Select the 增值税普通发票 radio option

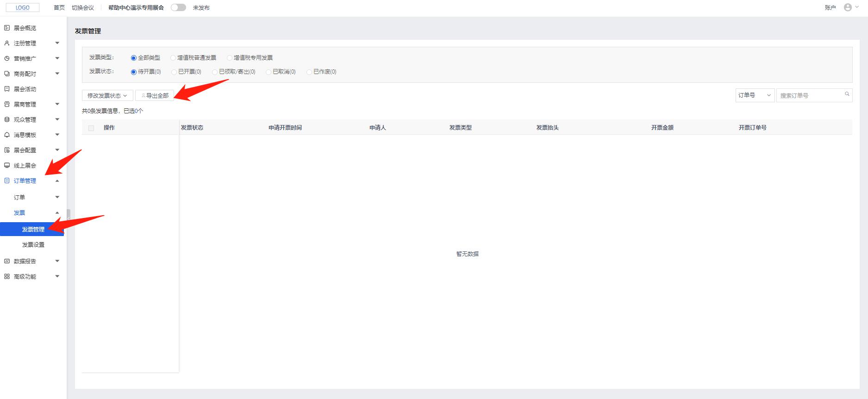[x=173, y=58]
